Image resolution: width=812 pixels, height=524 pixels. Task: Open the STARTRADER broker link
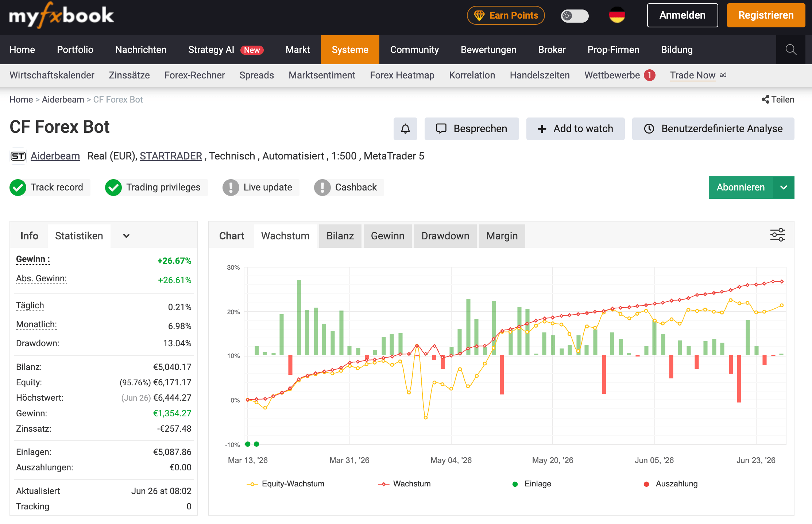pyautogui.click(x=171, y=156)
